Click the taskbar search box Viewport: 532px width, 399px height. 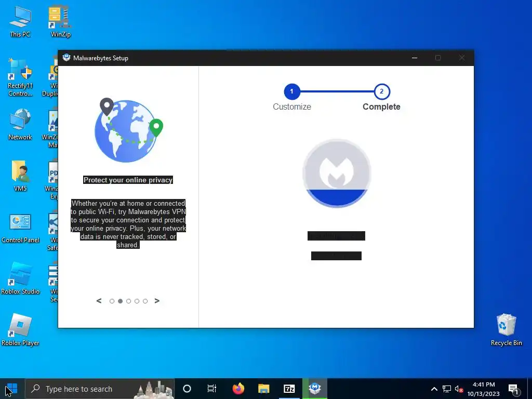100,389
